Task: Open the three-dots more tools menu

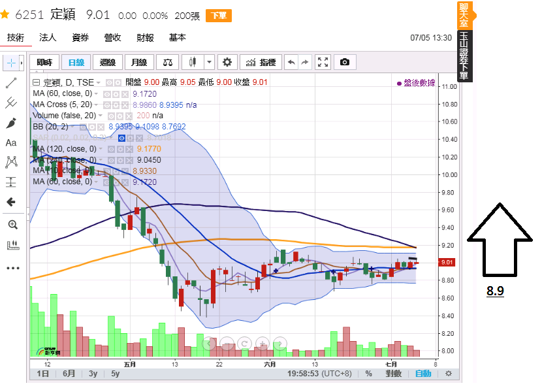Action: pos(13,268)
